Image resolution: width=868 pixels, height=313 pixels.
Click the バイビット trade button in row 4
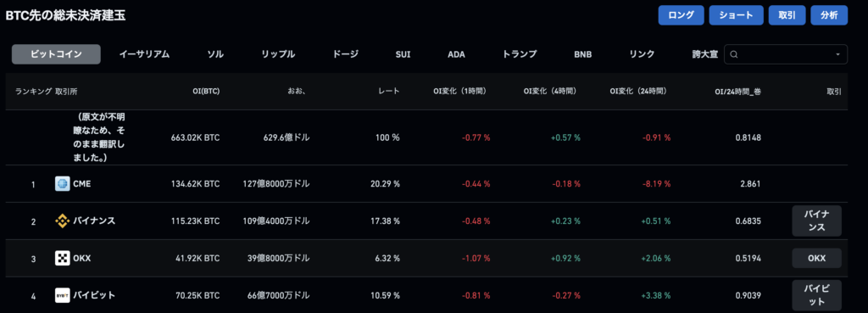[816, 295]
